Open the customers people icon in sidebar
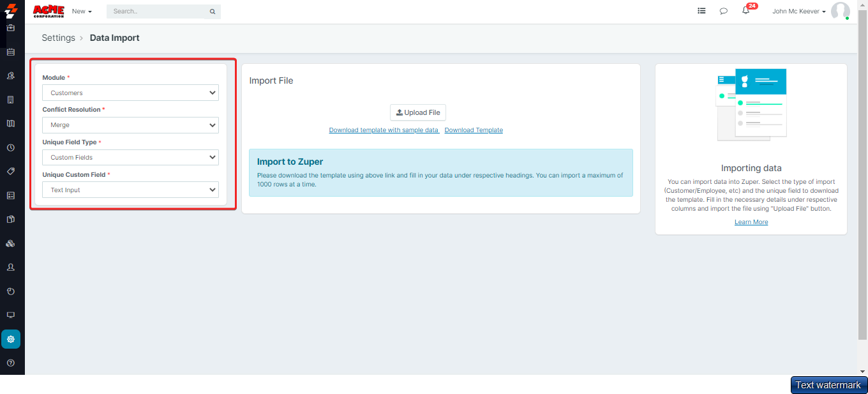 click(x=11, y=75)
